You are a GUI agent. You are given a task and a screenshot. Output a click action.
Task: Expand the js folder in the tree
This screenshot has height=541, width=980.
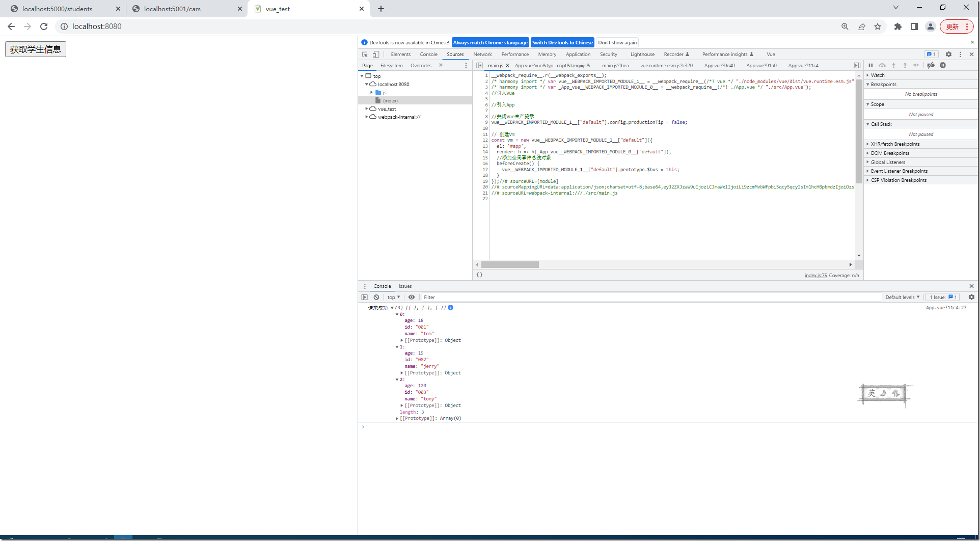pos(371,92)
